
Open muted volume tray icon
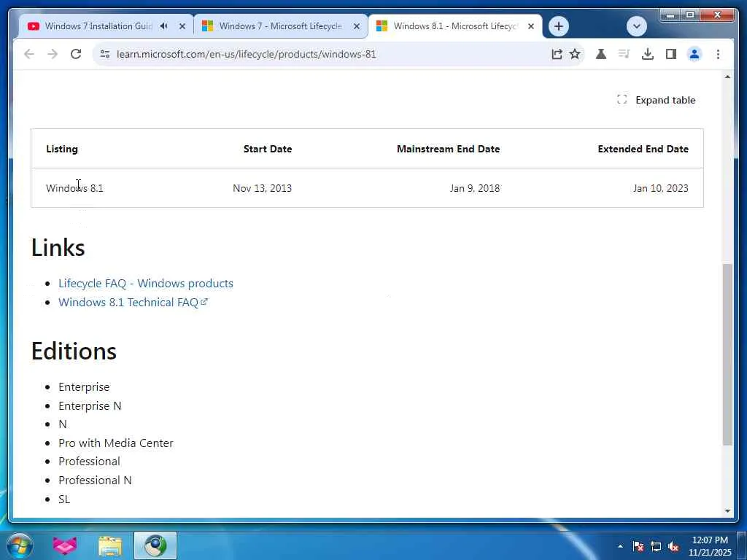click(673, 547)
